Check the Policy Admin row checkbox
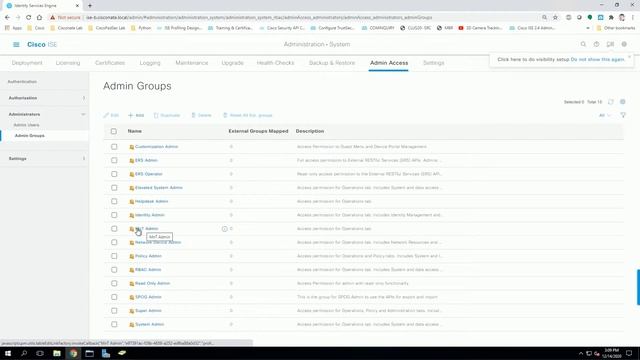 [114, 256]
